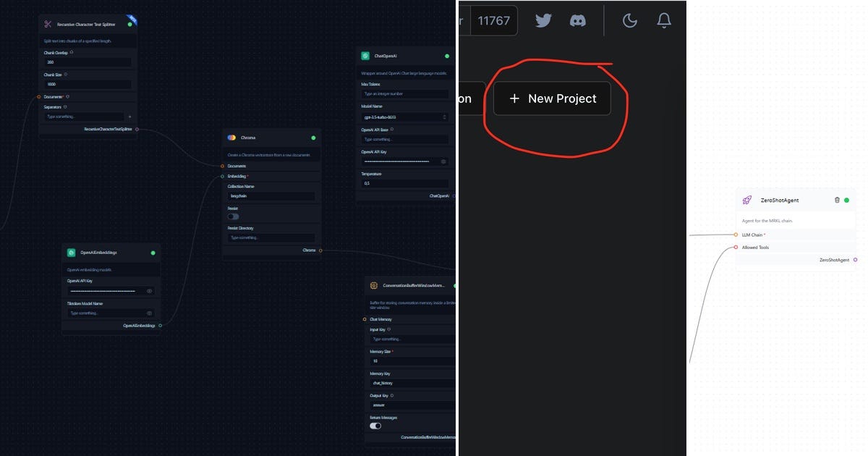The image size is (868, 456).
Task: Click the Chroma vectorstore node icon
Action: tap(230, 137)
